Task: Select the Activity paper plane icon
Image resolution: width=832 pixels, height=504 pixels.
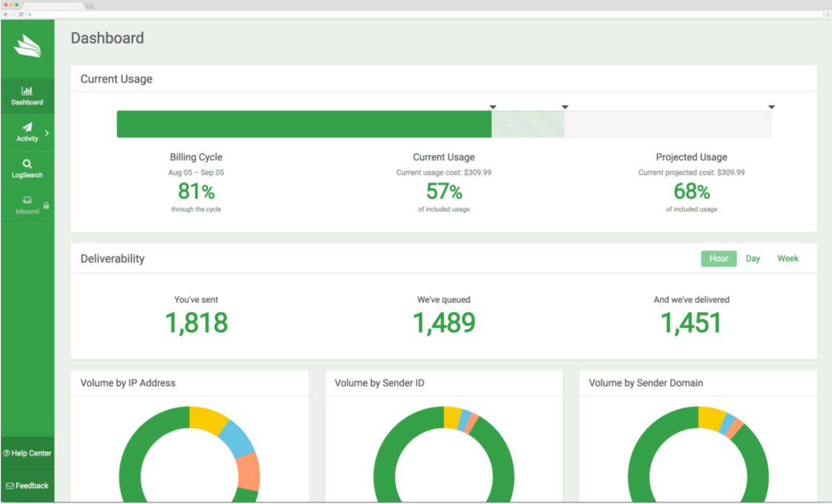Action: [x=27, y=127]
